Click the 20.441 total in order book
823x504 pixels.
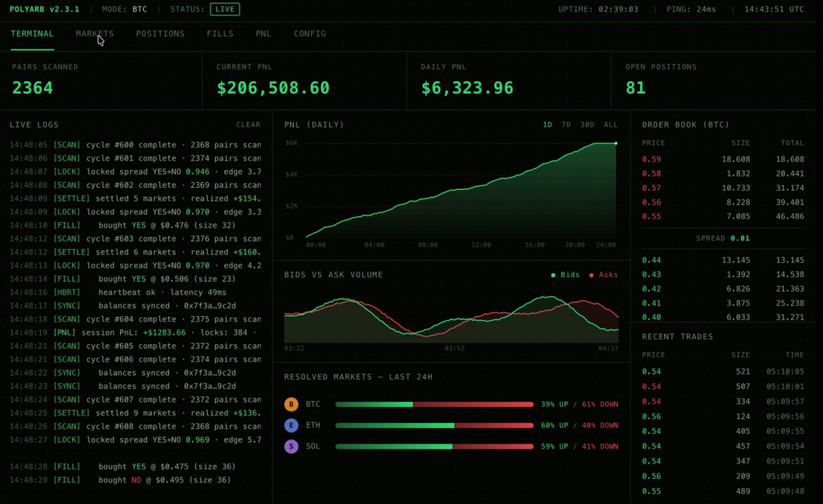coord(790,173)
